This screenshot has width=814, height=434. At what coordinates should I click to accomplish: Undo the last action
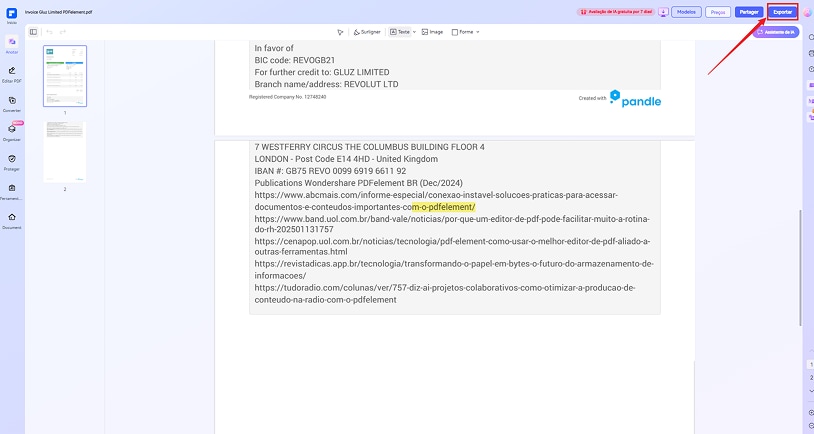49,32
